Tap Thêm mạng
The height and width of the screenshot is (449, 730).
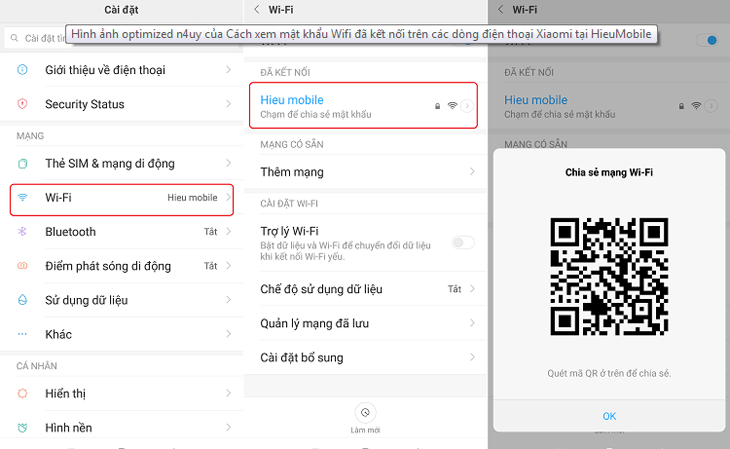click(365, 171)
